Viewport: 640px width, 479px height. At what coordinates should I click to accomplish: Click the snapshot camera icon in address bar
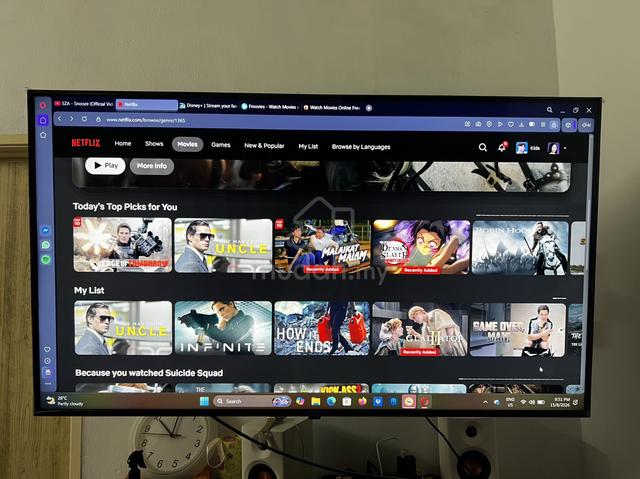click(x=478, y=124)
